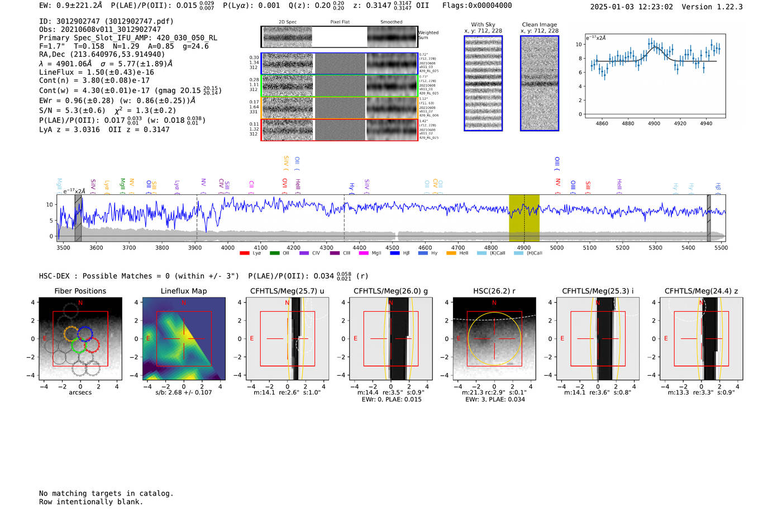The width and height of the screenshot is (782, 532).
Task: Click the gray hatched region near 5460 Å
Action: [709, 218]
